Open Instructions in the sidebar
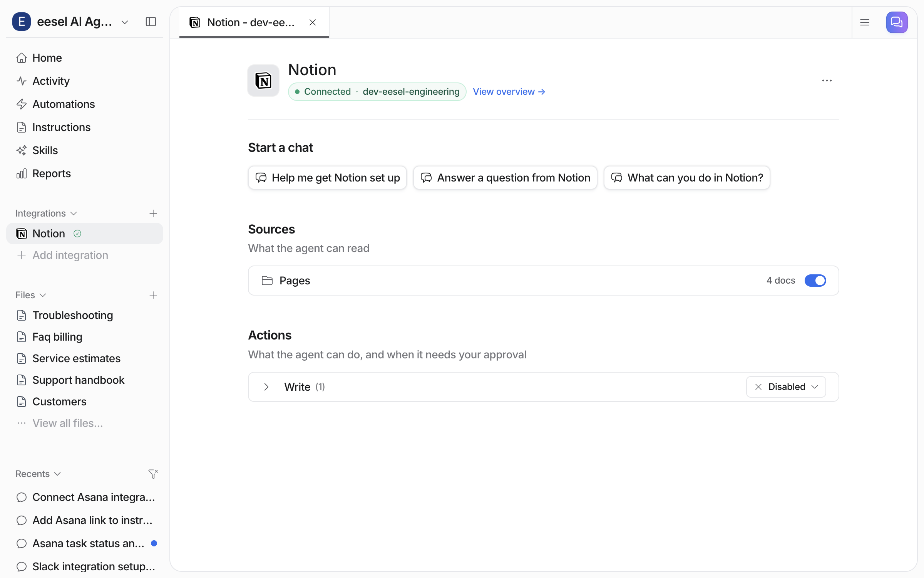This screenshot has width=924, height=578. coord(85,127)
